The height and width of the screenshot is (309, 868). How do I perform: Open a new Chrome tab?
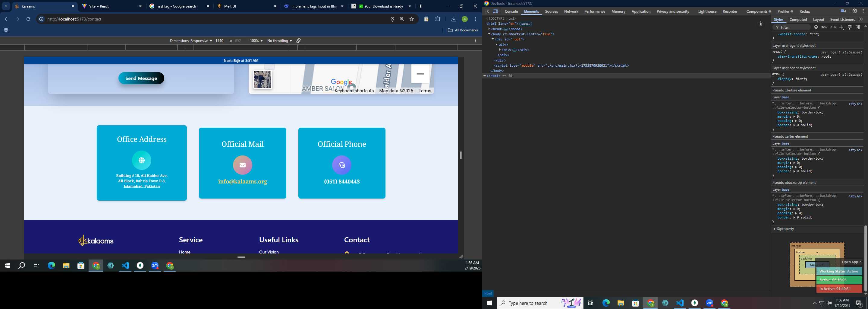(x=420, y=6)
